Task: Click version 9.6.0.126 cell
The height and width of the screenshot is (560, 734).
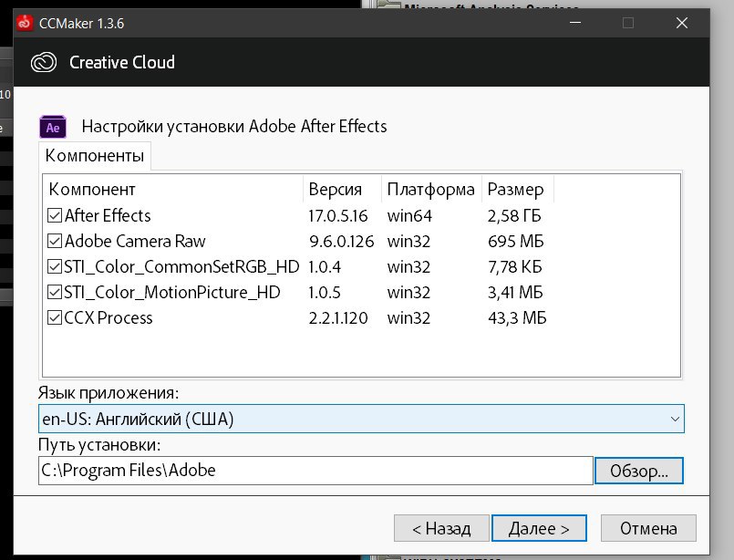Action: coord(342,242)
